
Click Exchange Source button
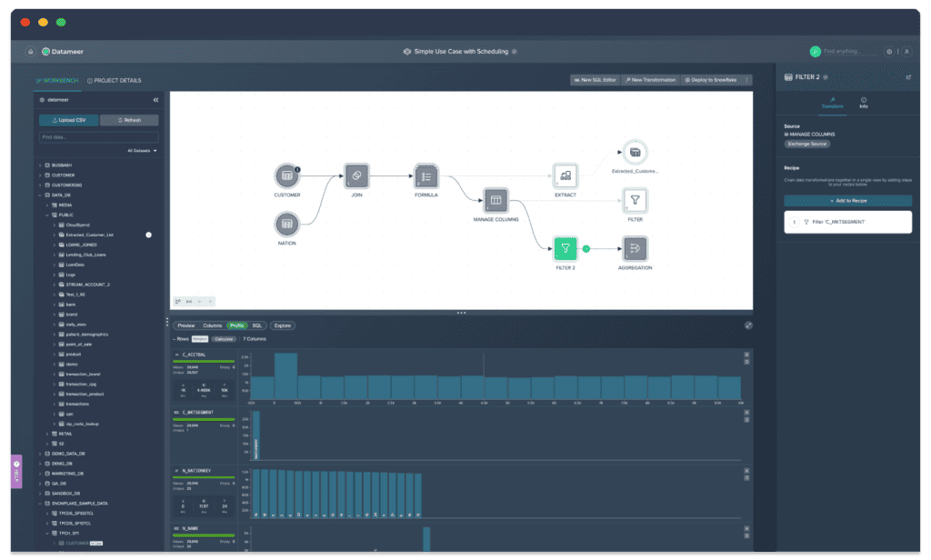807,144
